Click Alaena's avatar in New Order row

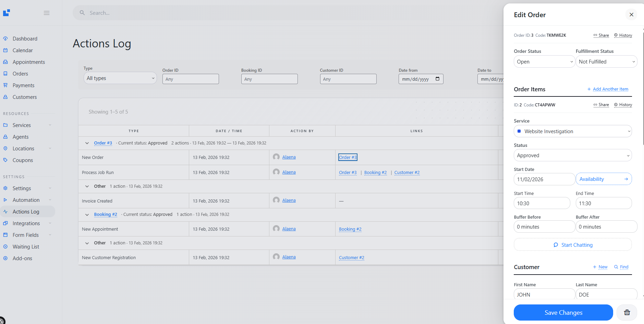click(276, 157)
